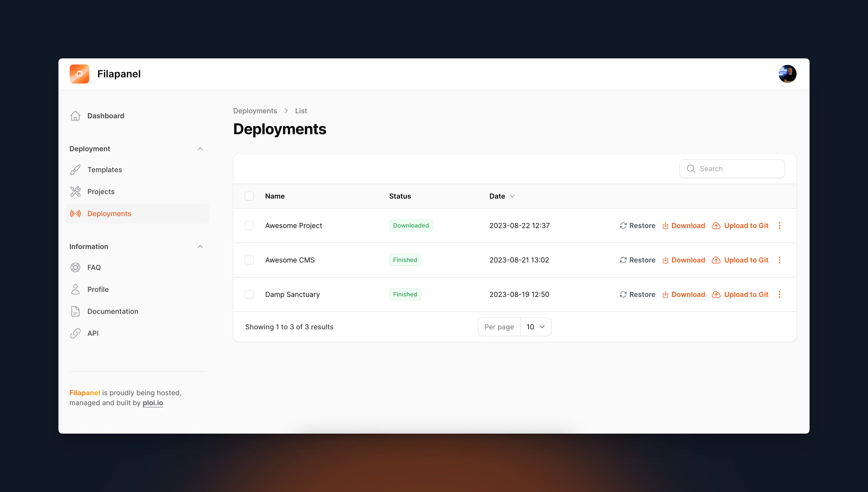The image size is (868, 492).
Task: Click the List breadcrumb item
Action: (301, 111)
